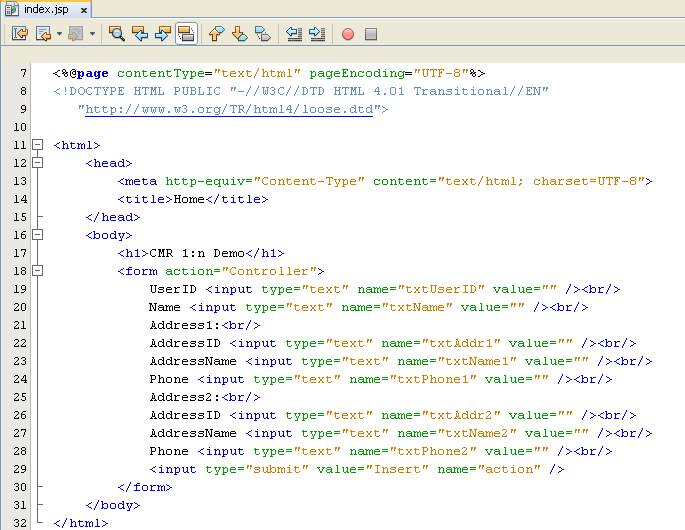Viewport: 685px width, 530px height.
Task: Click "txtAddr1" name value on line 22
Action: click(x=461, y=343)
